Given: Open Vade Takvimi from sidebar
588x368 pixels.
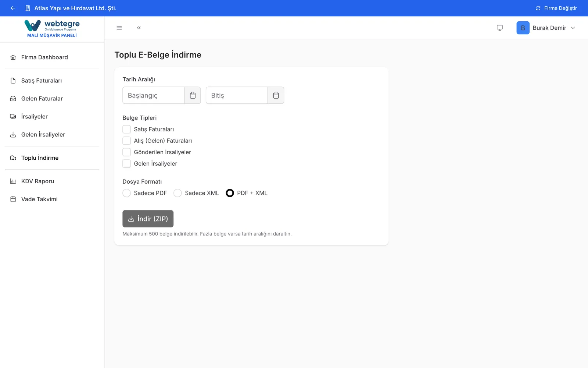Looking at the screenshot, I should click(x=52, y=199).
